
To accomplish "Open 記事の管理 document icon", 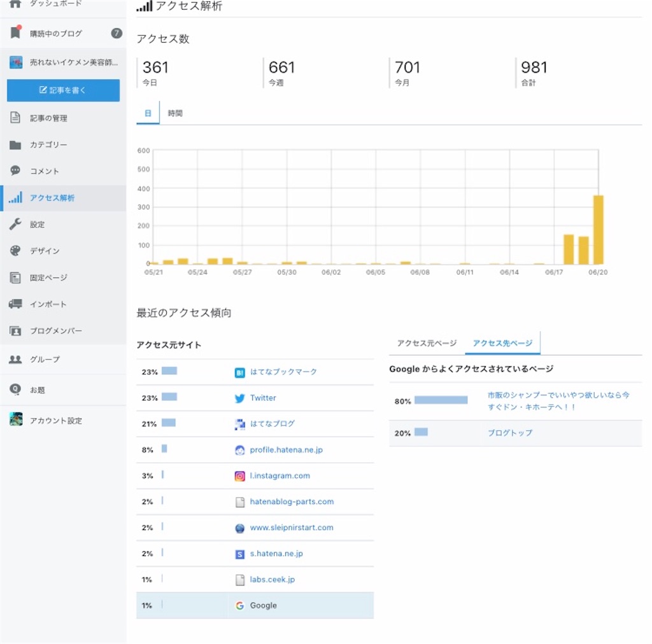I will pos(15,118).
